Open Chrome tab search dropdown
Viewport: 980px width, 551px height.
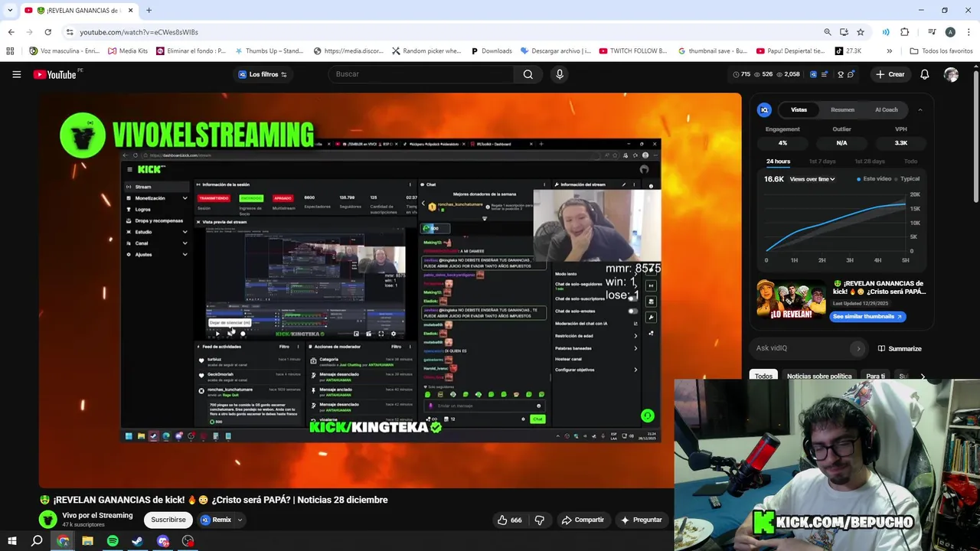pos(10,10)
